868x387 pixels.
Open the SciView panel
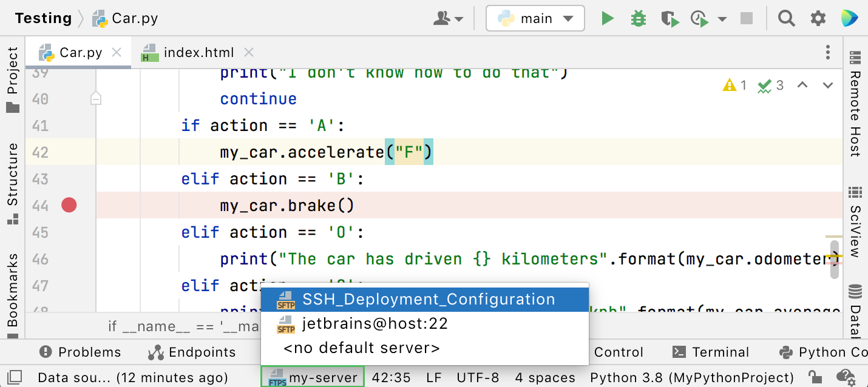855,217
